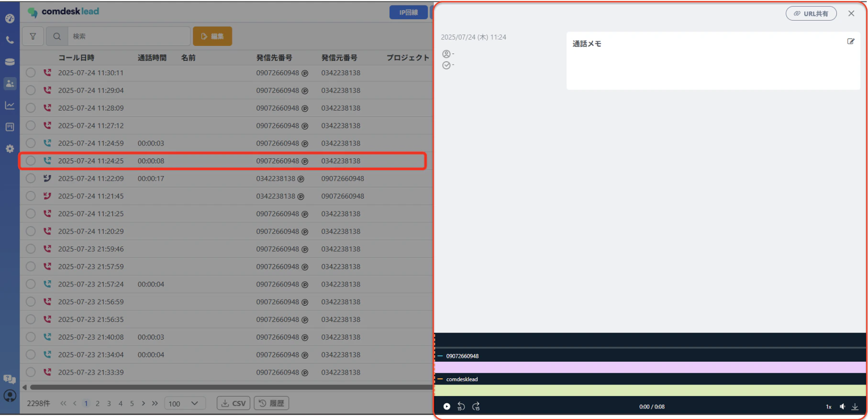Select the radio for 2025-07-24 11:24:25 call
Screen dimensions: 868x420
click(31, 161)
